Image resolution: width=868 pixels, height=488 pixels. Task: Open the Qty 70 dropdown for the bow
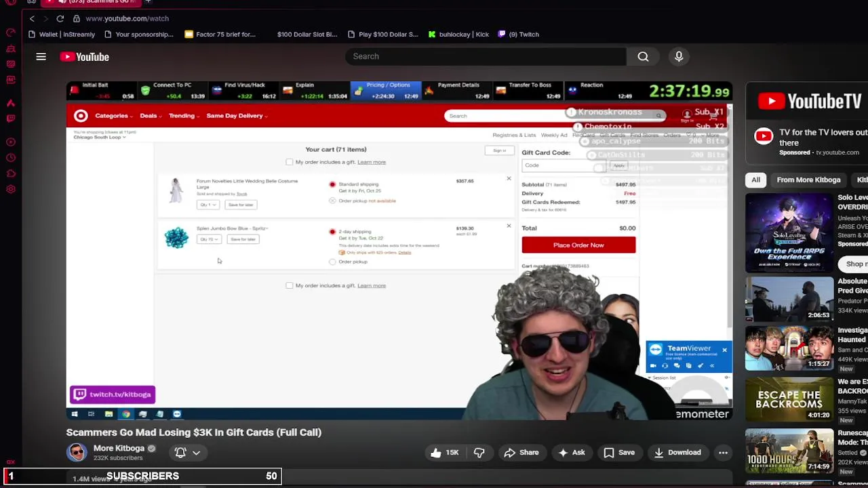click(209, 239)
